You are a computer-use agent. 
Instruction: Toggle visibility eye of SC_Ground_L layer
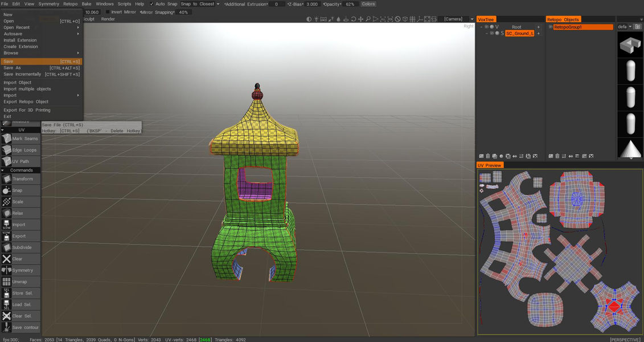tap(491, 33)
